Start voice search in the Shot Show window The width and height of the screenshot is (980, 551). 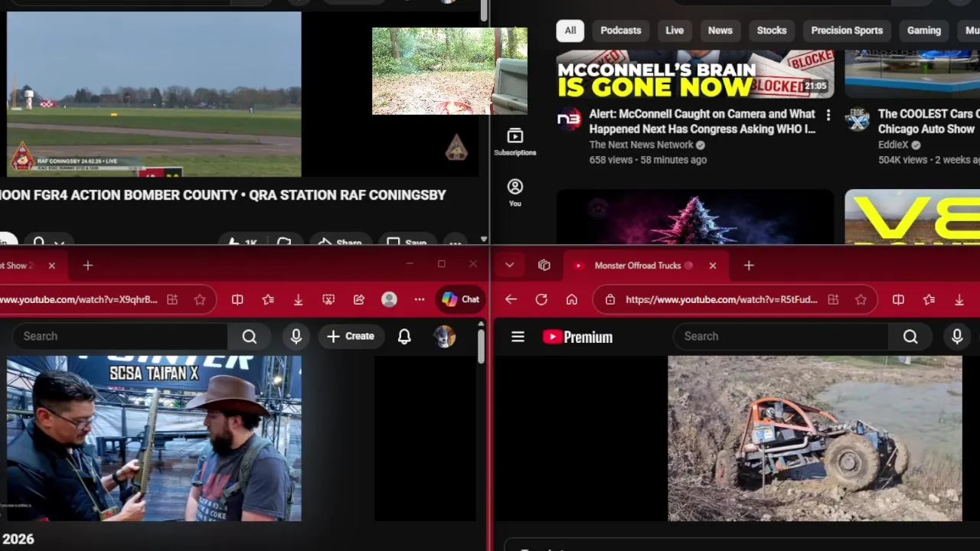coord(296,336)
